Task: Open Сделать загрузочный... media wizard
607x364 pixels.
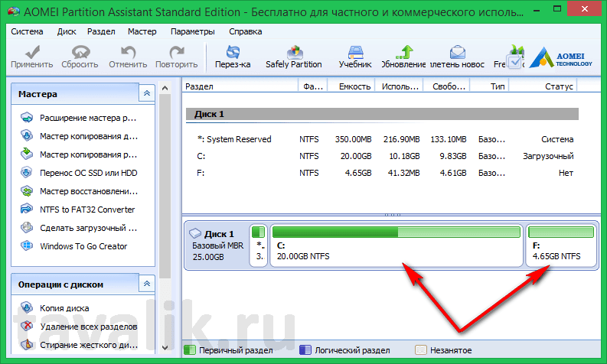Action: [x=88, y=228]
